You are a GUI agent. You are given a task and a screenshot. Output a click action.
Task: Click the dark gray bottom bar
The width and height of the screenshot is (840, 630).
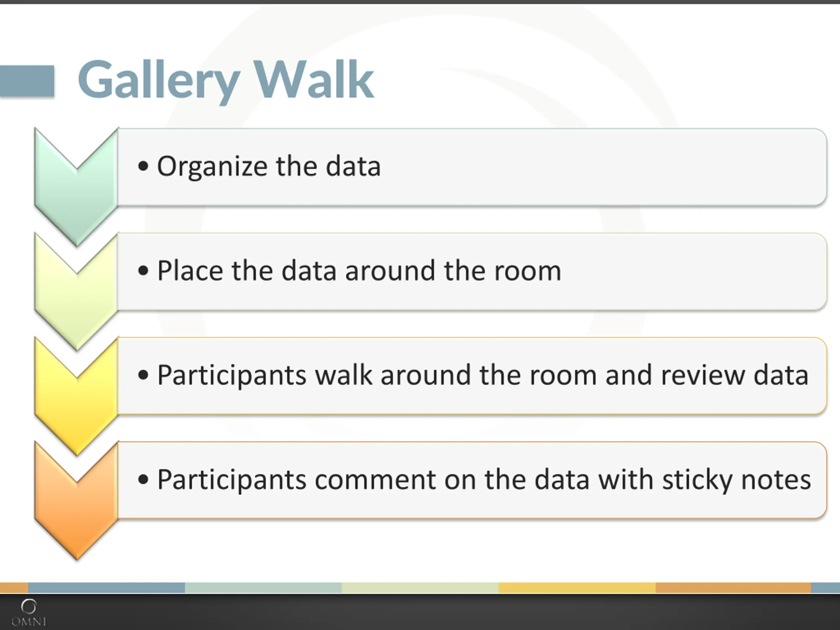pyautogui.click(x=420, y=611)
